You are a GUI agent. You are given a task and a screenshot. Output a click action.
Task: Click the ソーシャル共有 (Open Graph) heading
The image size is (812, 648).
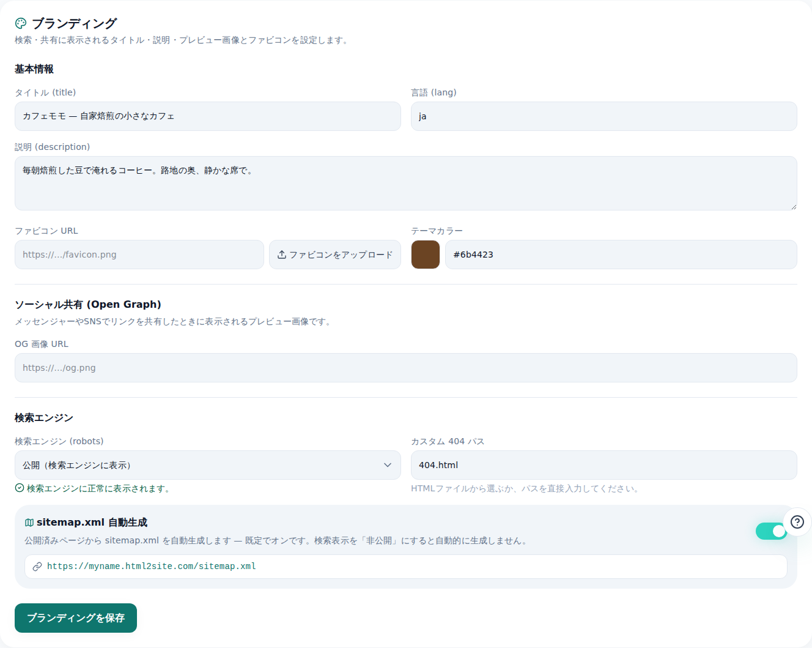point(88,304)
